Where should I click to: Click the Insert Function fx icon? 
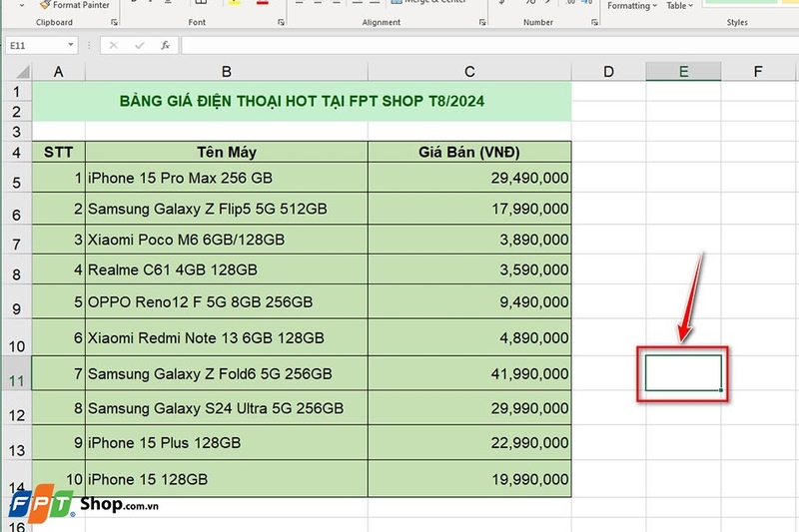165,45
